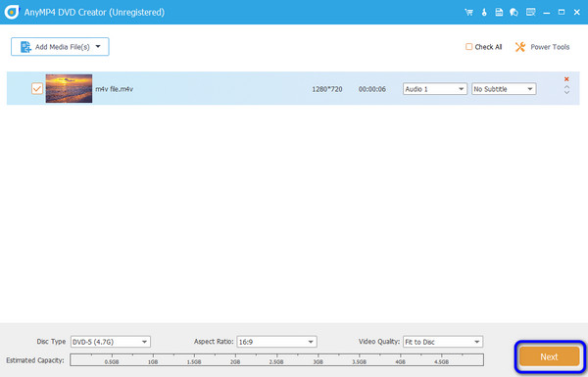Open Power Tools wrench icon
588x377 pixels.
coord(520,47)
